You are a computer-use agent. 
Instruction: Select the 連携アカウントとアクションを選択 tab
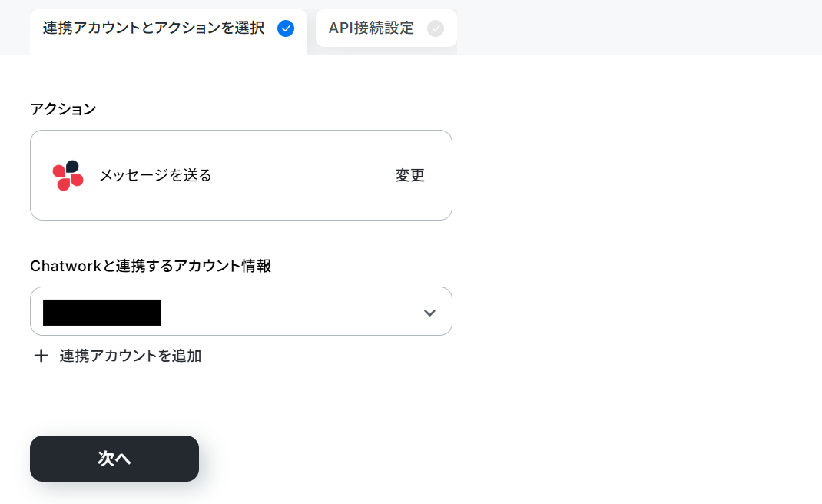click(x=168, y=31)
